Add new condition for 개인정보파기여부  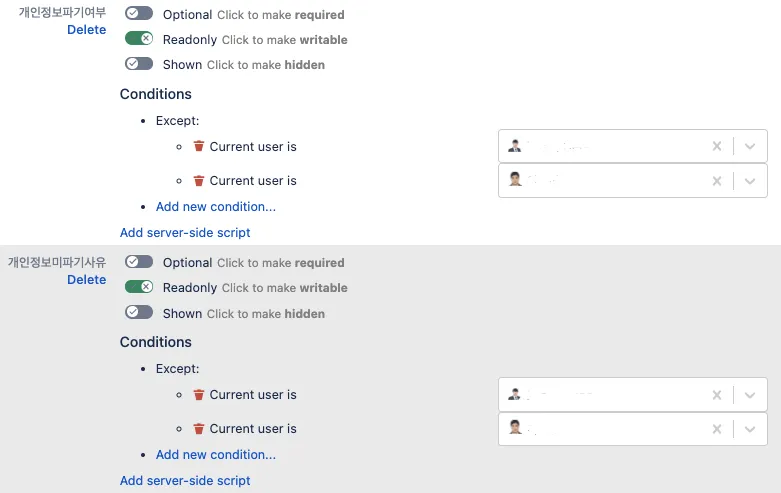coord(216,207)
